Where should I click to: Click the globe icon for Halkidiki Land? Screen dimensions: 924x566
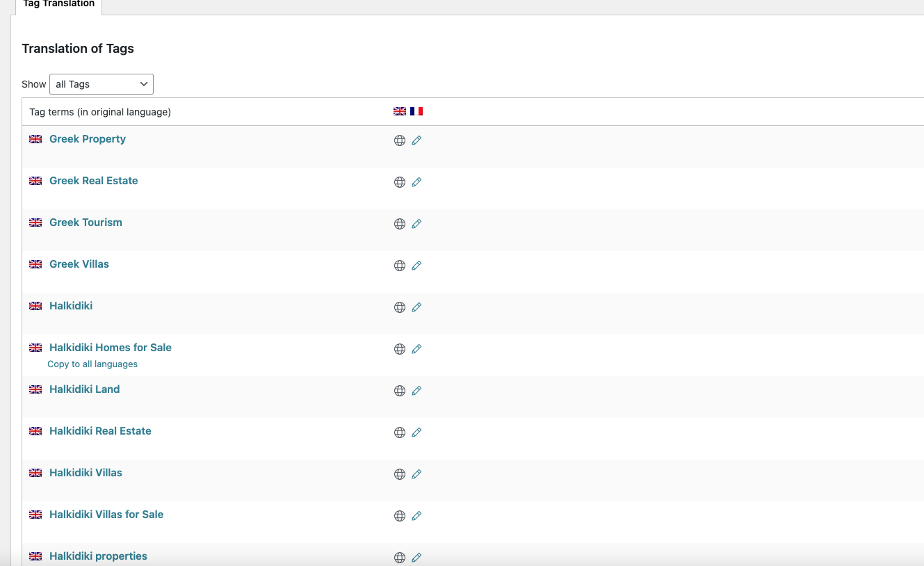[x=400, y=391]
